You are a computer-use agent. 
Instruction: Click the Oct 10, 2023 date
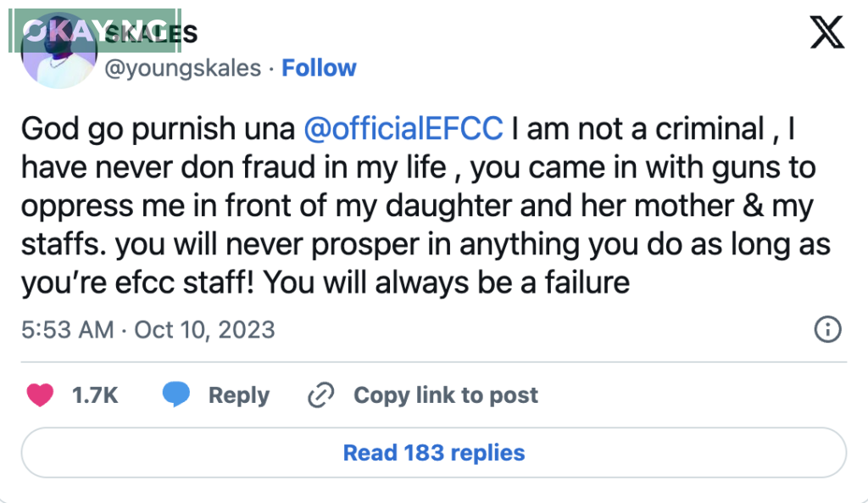click(x=204, y=329)
